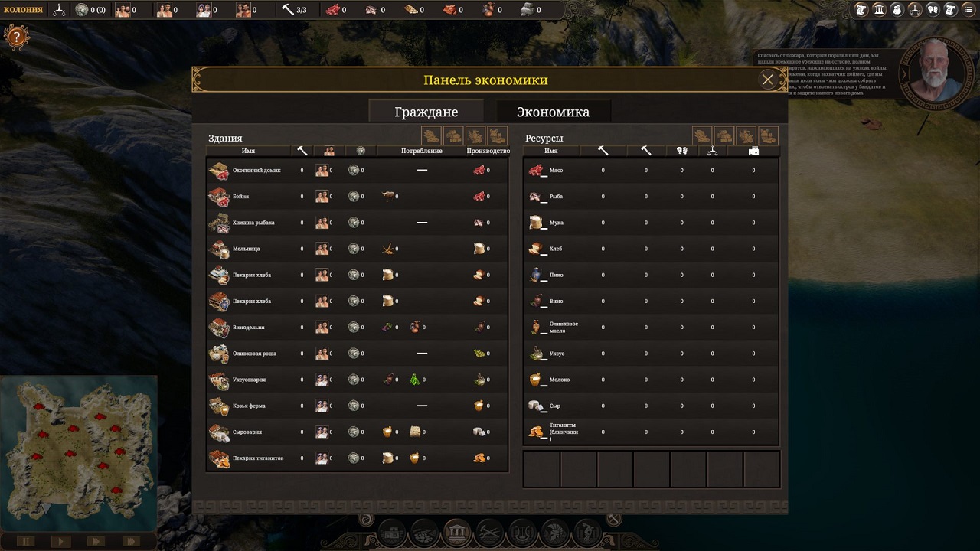
Task: Select the Мельница row in buildings list
Action: 357,249
